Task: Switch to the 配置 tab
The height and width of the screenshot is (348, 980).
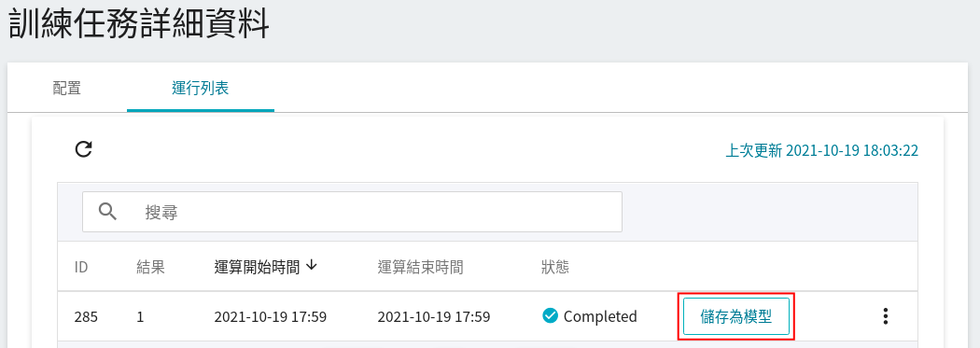Action: (67, 88)
